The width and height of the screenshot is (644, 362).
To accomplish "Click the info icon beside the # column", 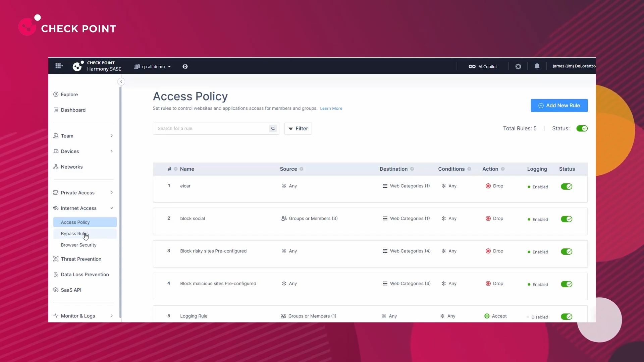I will point(176,169).
